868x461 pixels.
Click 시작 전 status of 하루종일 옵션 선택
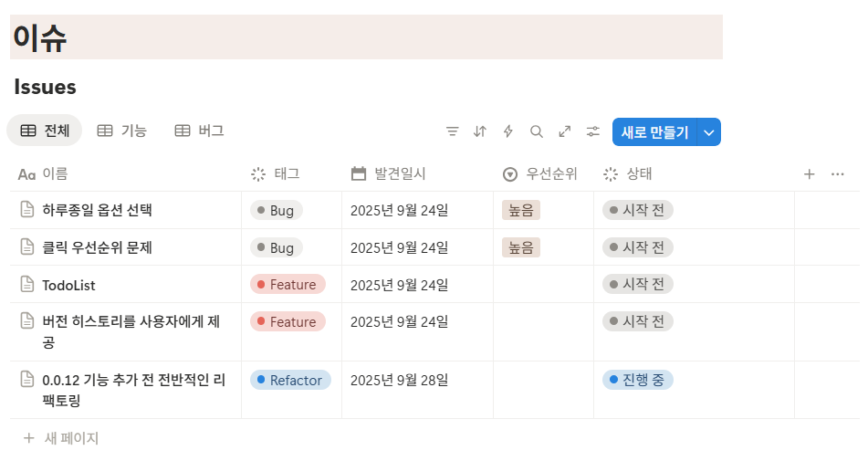point(638,210)
